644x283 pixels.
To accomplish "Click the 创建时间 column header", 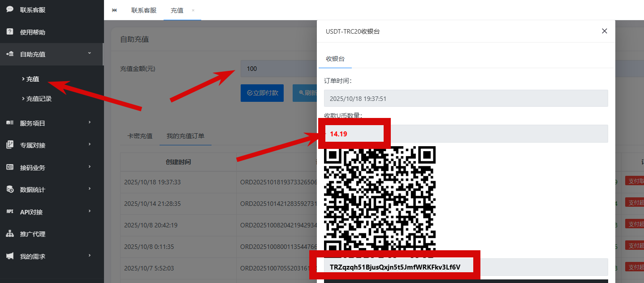I will pyautogui.click(x=178, y=161).
